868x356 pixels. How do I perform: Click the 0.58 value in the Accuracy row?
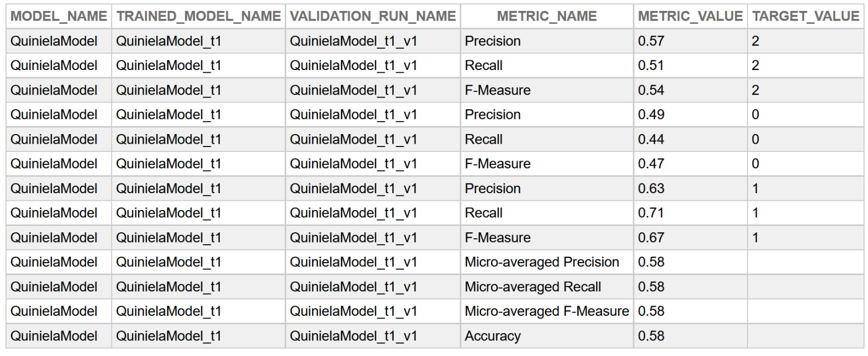[x=651, y=336]
